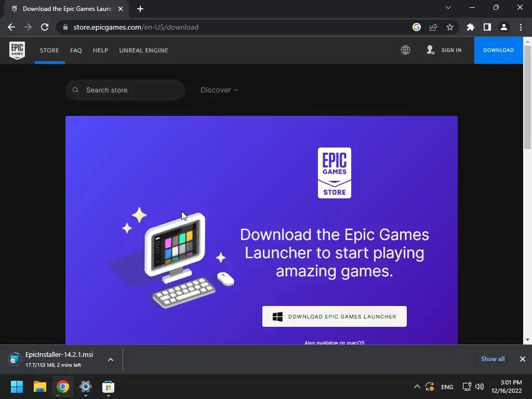Screen dimensions: 532x399
Task: Click the user avatar icon beside Sign In
Action: (x=431, y=50)
